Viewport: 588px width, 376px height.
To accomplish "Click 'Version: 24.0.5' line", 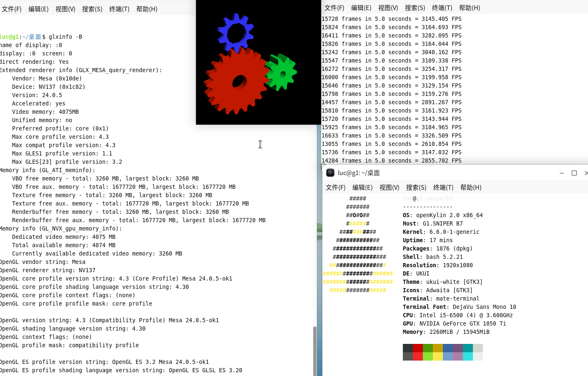I will point(37,95).
